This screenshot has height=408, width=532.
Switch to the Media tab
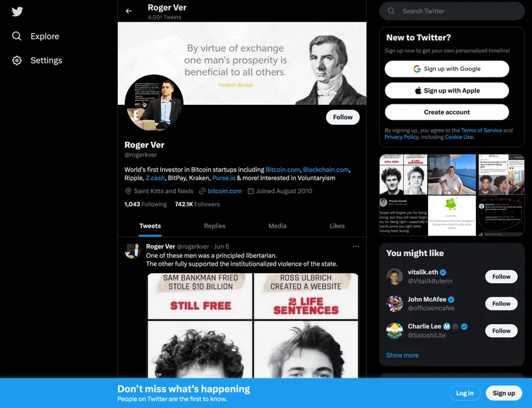(278, 226)
